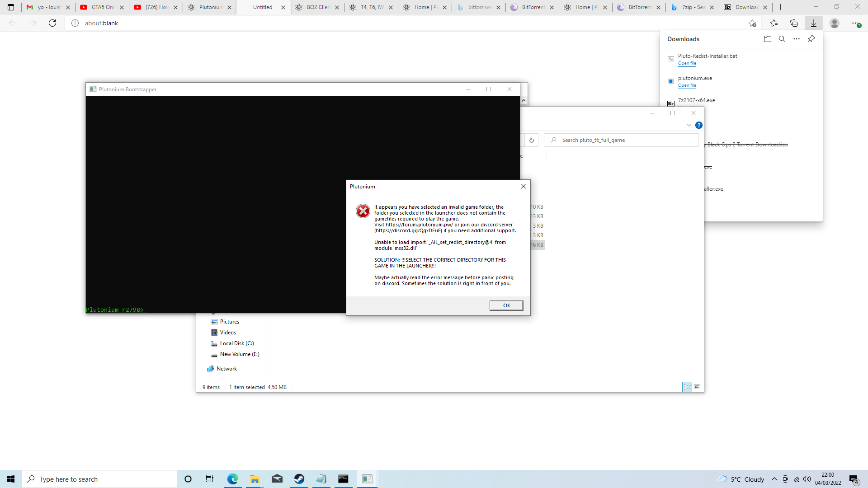Click the taskbar search box
The height and width of the screenshot is (488, 868).
coord(99,479)
